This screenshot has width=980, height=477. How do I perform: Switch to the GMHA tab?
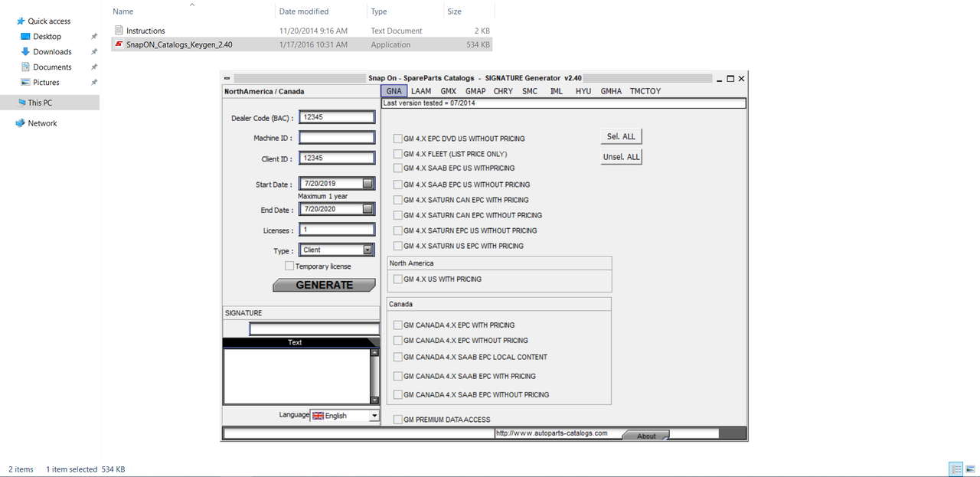pos(611,91)
